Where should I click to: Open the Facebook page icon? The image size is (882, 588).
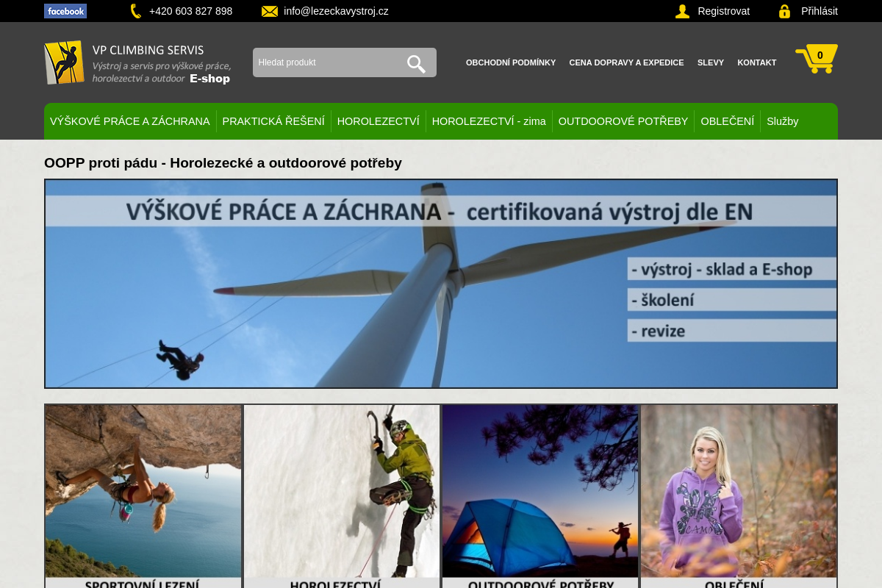click(x=65, y=11)
